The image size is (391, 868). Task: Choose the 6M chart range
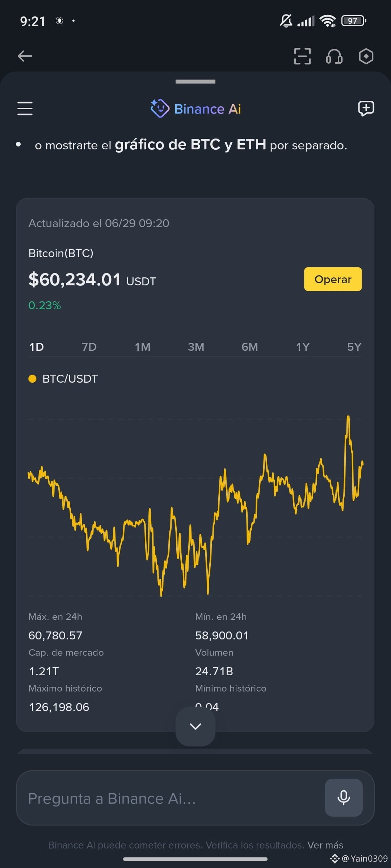250,347
